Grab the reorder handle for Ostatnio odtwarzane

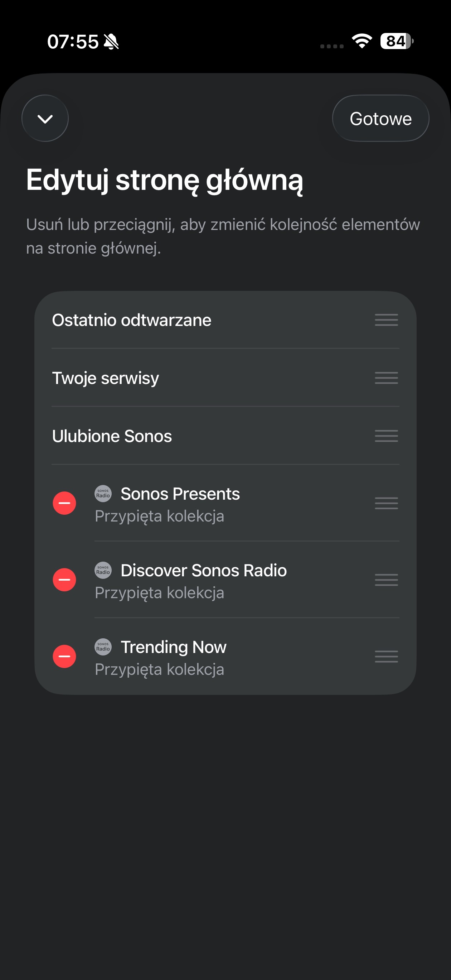[x=386, y=320]
